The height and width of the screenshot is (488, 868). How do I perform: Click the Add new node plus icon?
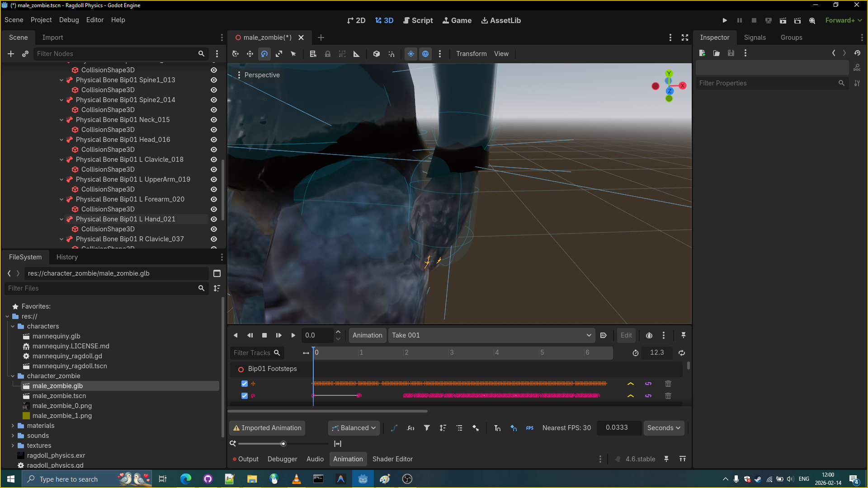11,54
